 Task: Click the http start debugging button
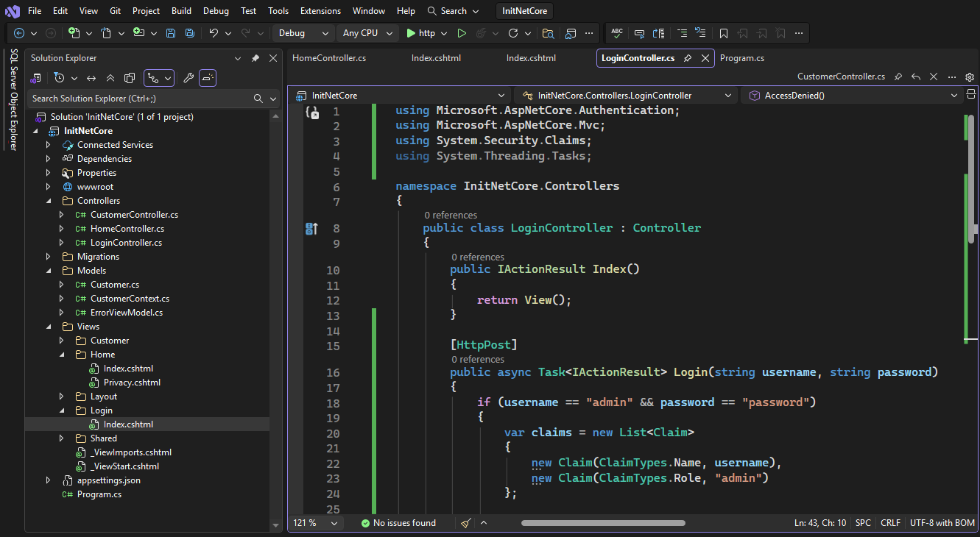click(x=420, y=33)
